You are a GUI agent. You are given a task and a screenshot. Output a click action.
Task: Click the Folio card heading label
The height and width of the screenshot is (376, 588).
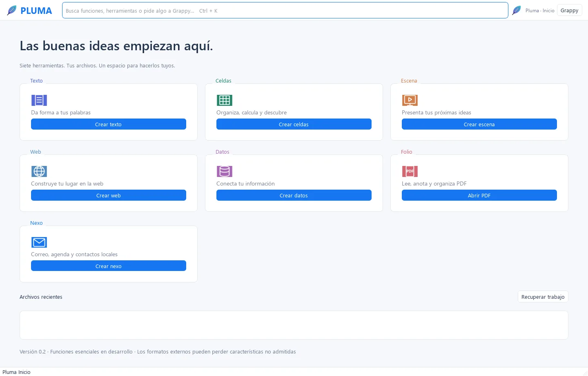pos(407,152)
